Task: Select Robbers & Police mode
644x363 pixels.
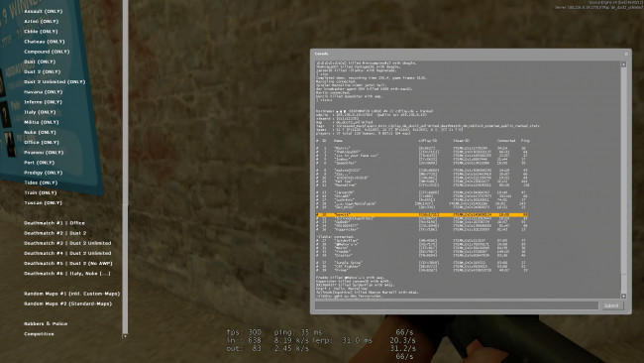Action: point(46,323)
